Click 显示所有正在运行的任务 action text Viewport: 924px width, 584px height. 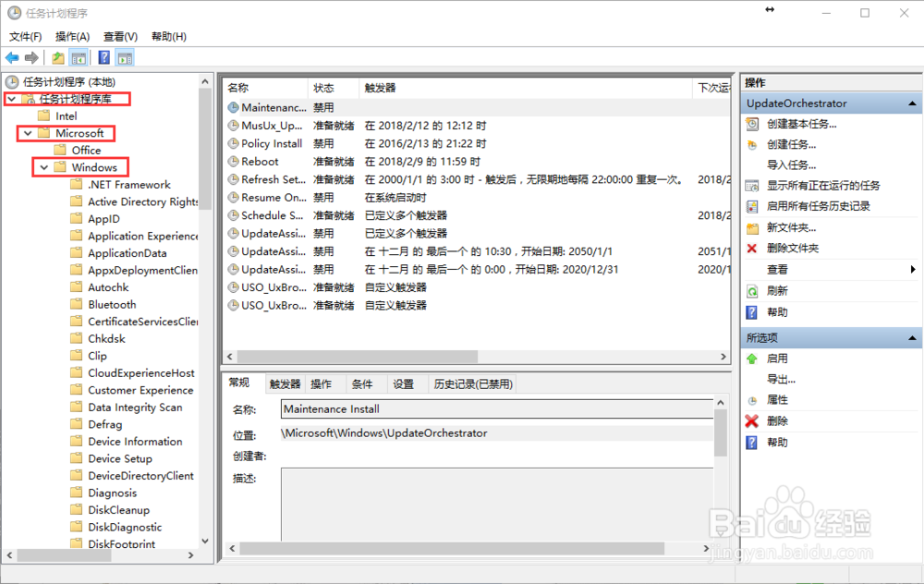click(823, 186)
